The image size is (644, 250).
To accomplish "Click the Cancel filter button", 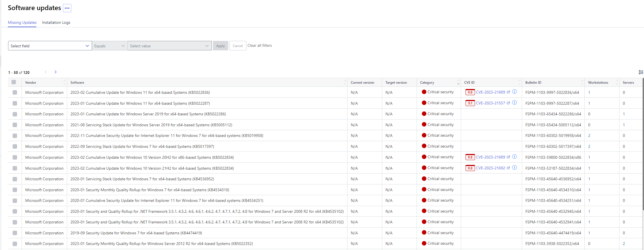I will pyautogui.click(x=238, y=46).
